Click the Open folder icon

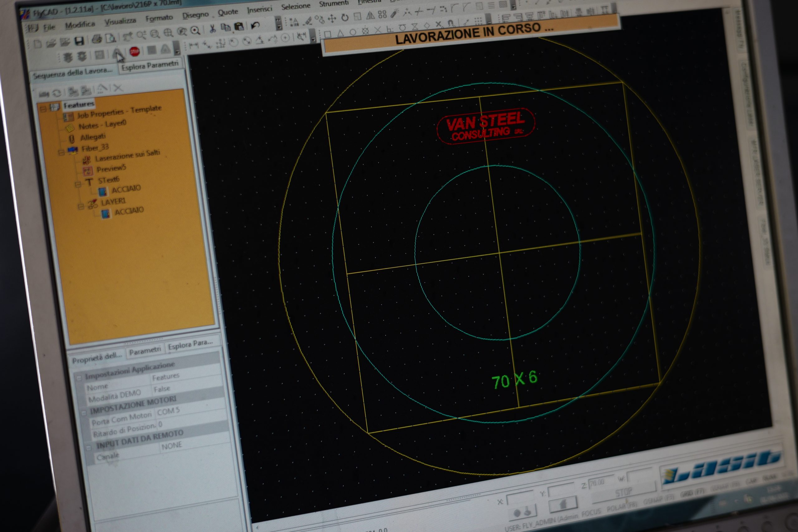[51, 43]
